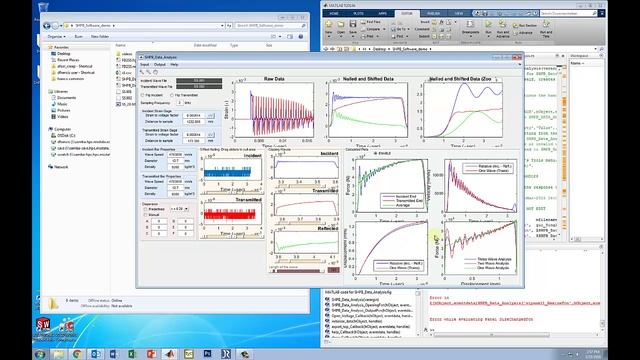Click the New file icon in MATLAB ribbon

(x=329, y=25)
